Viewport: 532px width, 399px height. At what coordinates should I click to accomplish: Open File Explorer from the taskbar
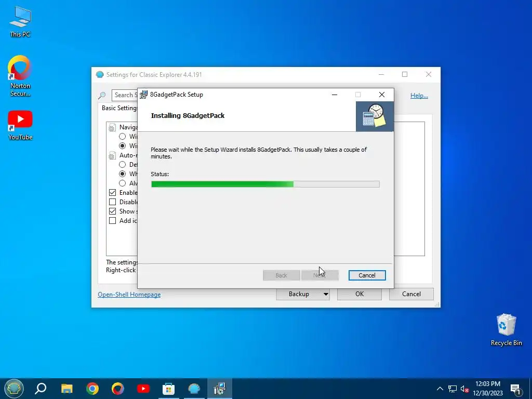(x=67, y=389)
